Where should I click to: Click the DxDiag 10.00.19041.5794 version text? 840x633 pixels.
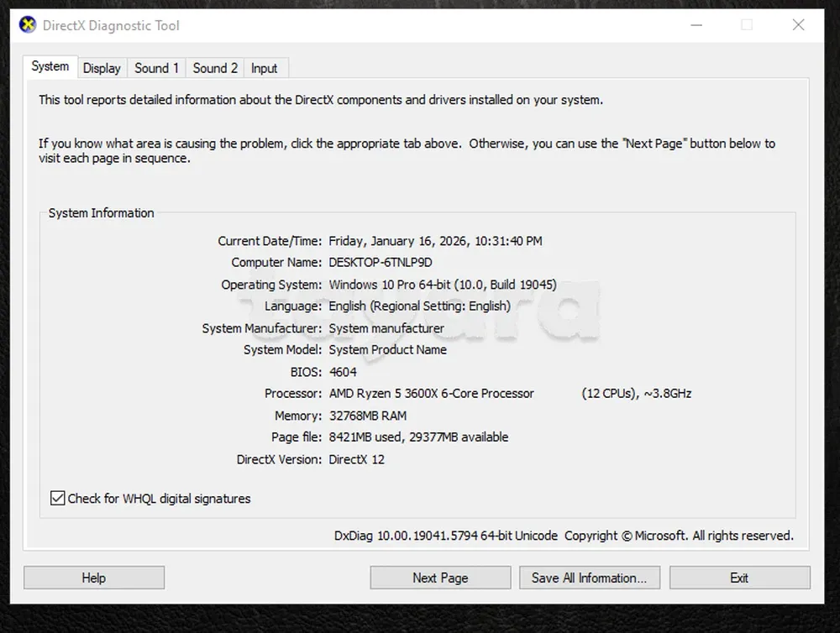445,536
